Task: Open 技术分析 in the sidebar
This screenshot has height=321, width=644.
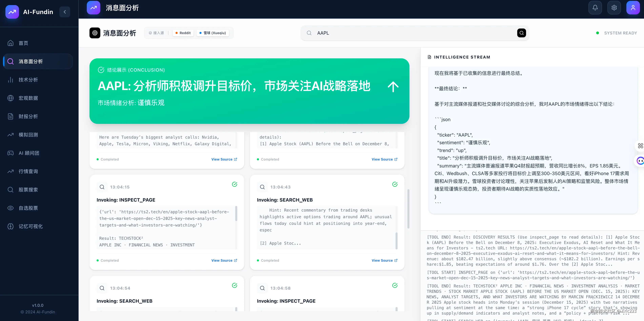Action: pos(28,80)
